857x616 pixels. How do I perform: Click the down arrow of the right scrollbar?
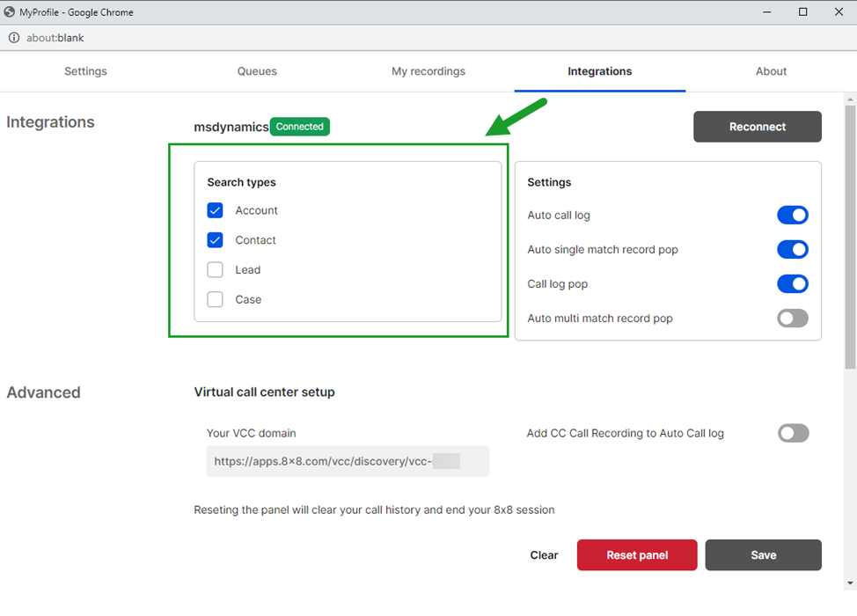849,583
